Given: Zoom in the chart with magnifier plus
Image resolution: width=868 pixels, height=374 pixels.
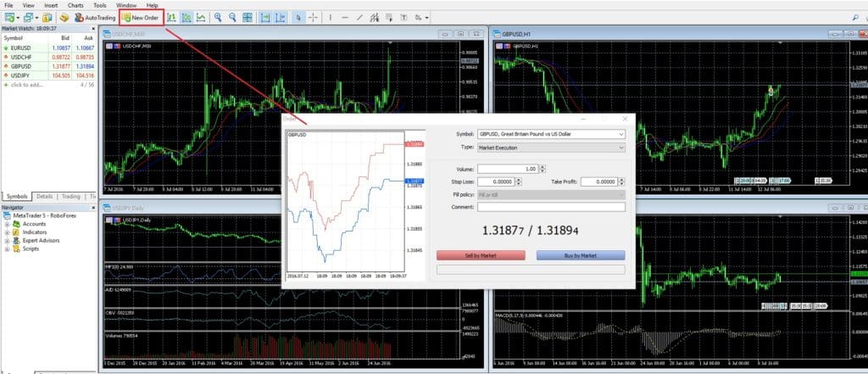Looking at the screenshot, I should 218,18.
